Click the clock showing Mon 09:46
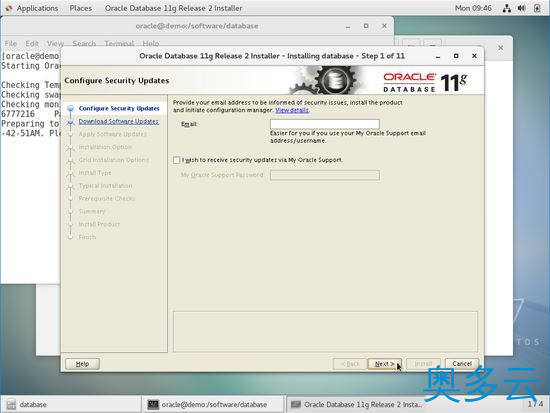This screenshot has height=413, width=550. click(473, 8)
